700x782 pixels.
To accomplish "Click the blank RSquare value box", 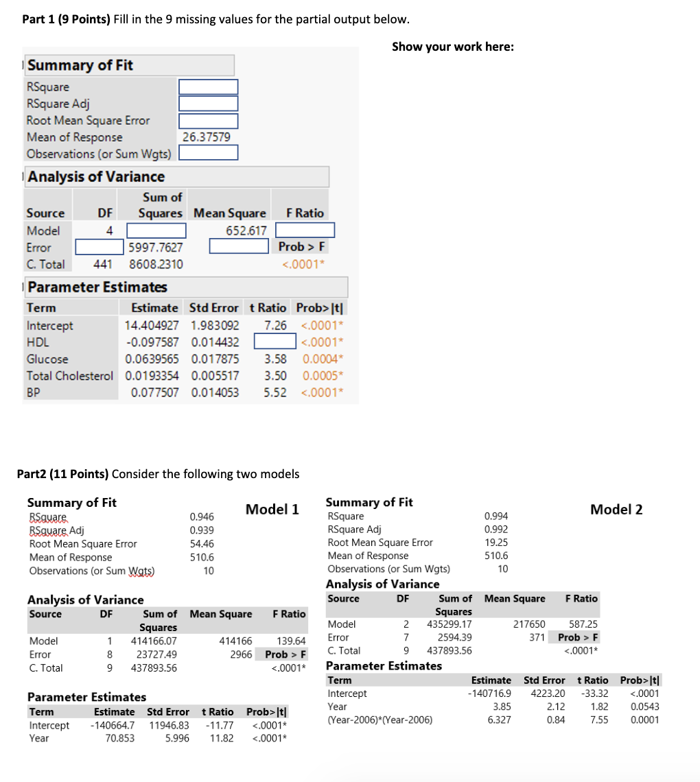I will pos(208,87).
